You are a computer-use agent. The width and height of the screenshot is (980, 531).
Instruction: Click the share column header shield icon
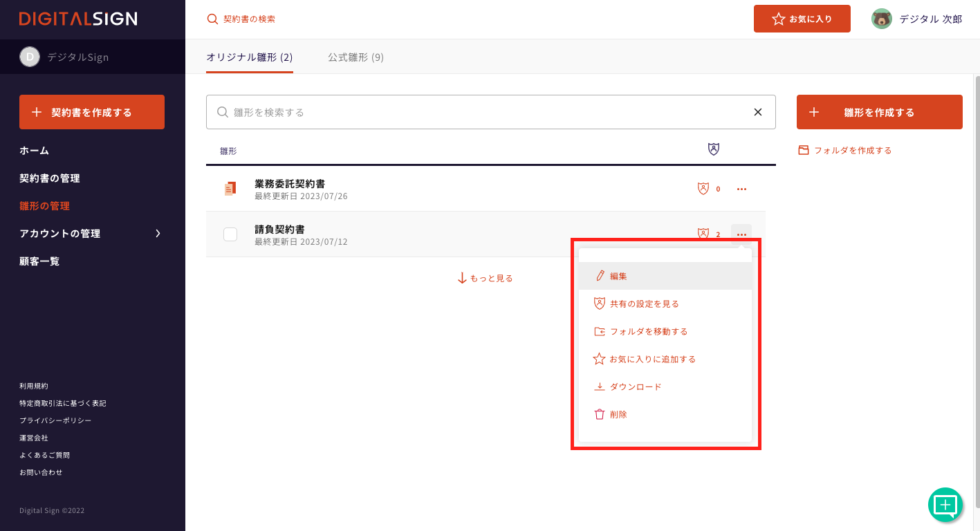tap(714, 149)
